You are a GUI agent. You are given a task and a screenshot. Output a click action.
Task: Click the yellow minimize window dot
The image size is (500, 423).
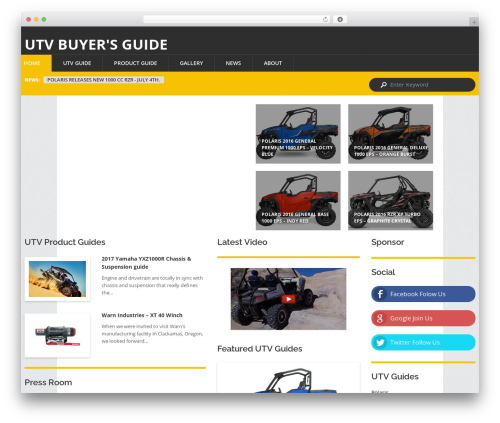tap(36, 19)
